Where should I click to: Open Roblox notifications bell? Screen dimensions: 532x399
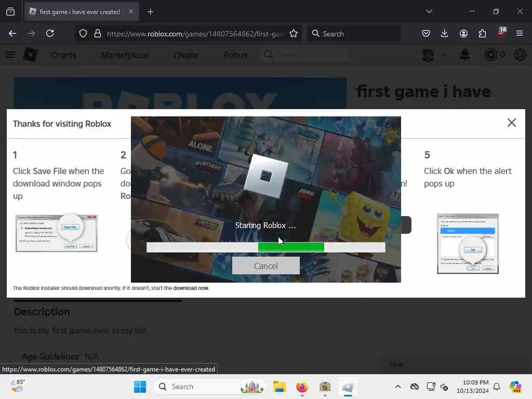(465, 55)
